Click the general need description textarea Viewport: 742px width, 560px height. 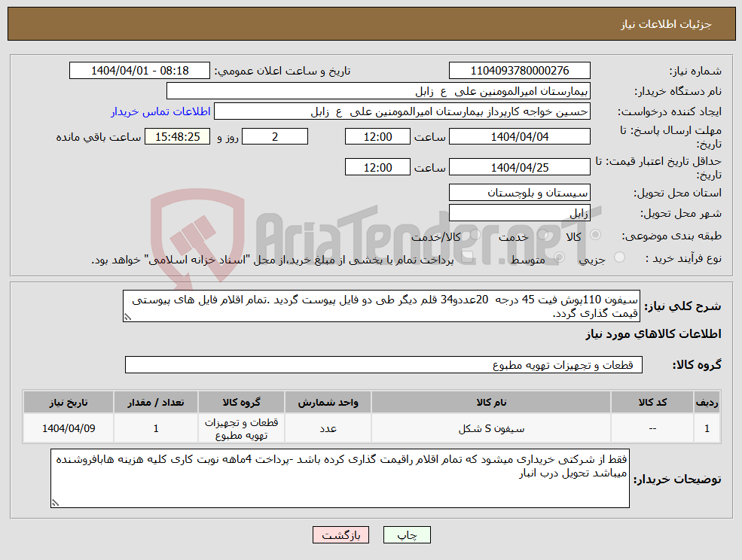[x=381, y=306]
